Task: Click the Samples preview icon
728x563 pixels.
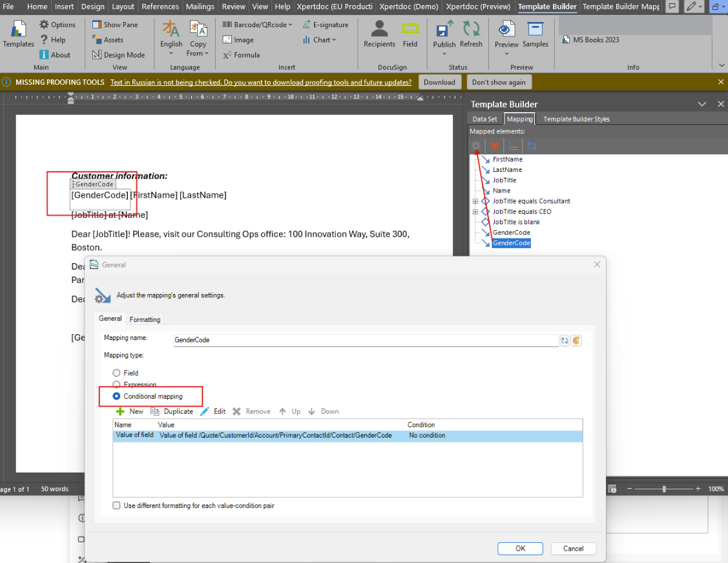Action: pyautogui.click(x=536, y=29)
